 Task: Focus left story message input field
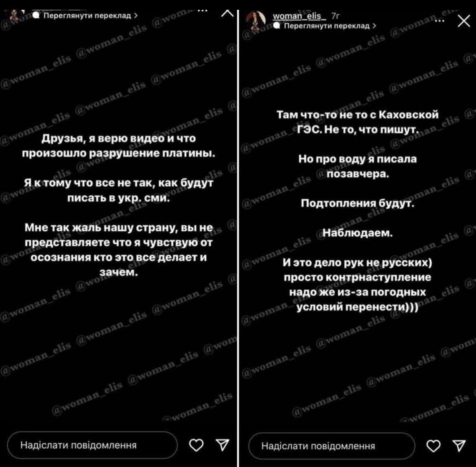(x=92, y=445)
